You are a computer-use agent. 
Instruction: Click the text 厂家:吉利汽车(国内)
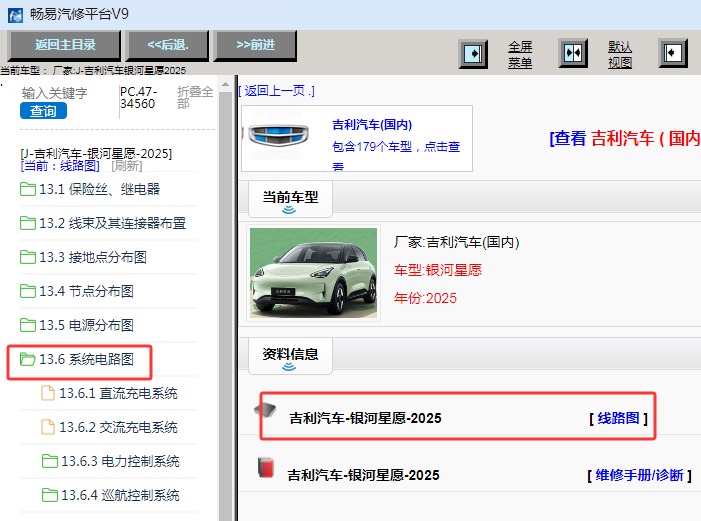tap(456, 242)
